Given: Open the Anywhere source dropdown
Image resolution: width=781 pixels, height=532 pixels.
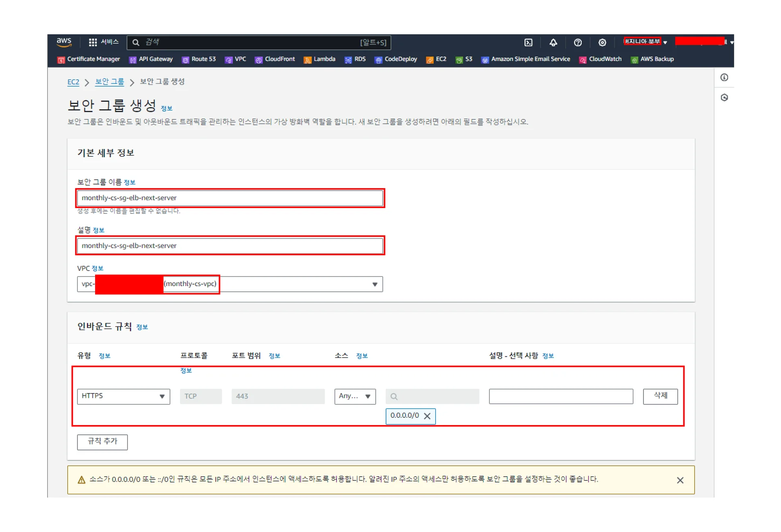Looking at the screenshot, I should click(355, 396).
